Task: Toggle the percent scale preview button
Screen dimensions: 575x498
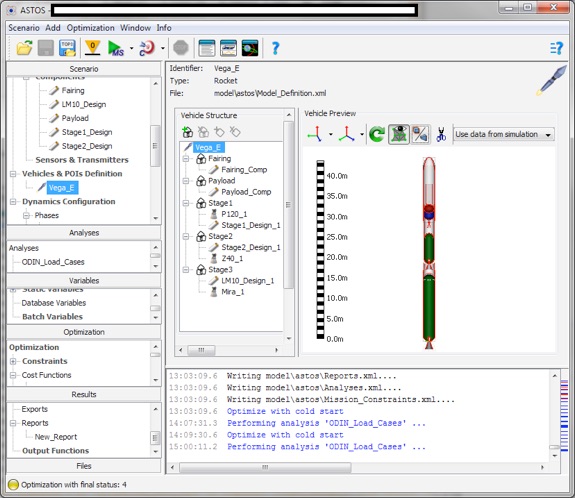Action: pyautogui.click(x=420, y=134)
